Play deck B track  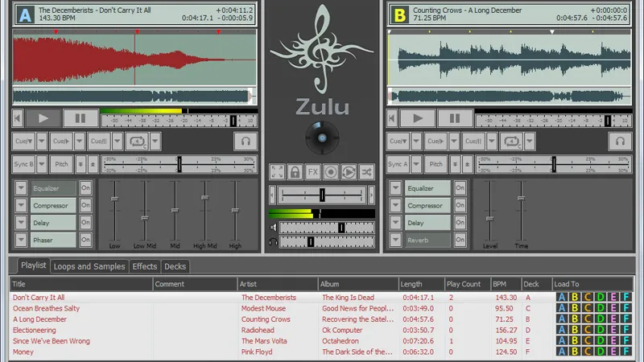pyautogui.click(x=418, y=118)
